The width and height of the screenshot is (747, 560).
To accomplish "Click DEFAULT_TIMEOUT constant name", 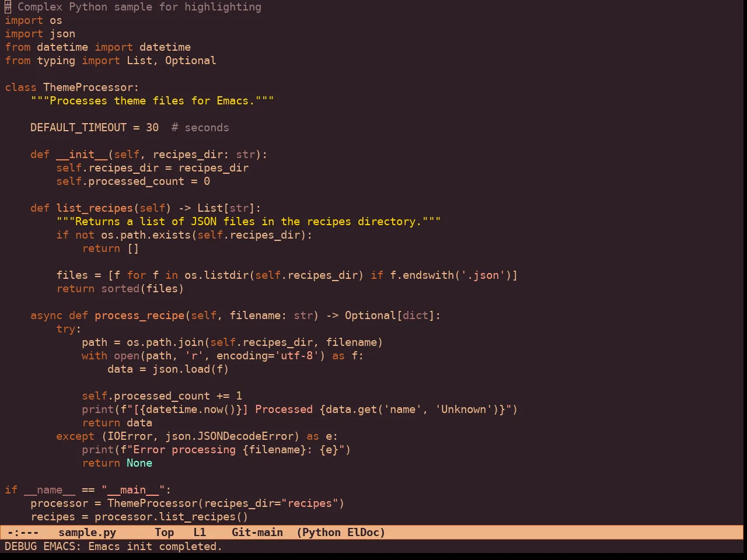I will point(78,128).
